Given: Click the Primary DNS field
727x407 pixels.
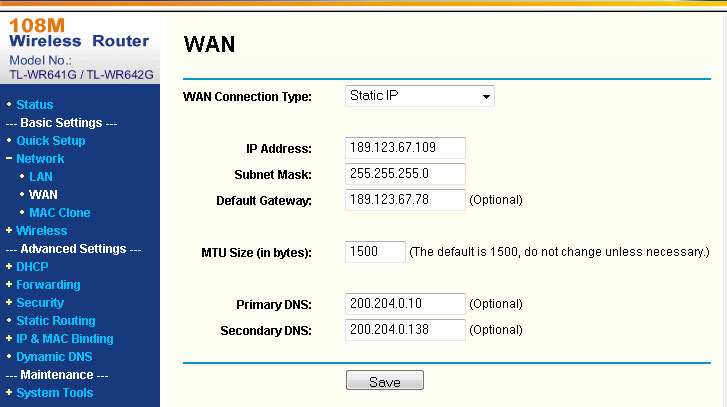Looking at the screenshot, I should pos(405,304).
